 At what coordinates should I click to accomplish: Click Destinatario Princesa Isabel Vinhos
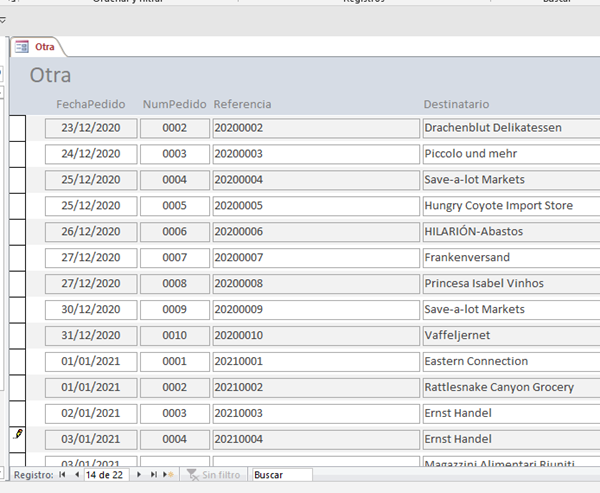coord(511,284)
